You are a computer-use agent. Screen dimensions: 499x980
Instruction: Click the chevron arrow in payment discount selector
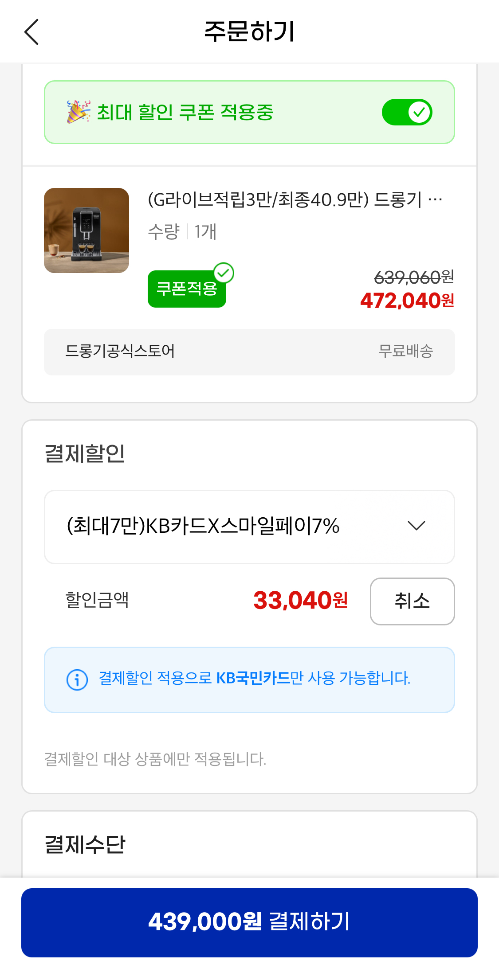(416, 526)
